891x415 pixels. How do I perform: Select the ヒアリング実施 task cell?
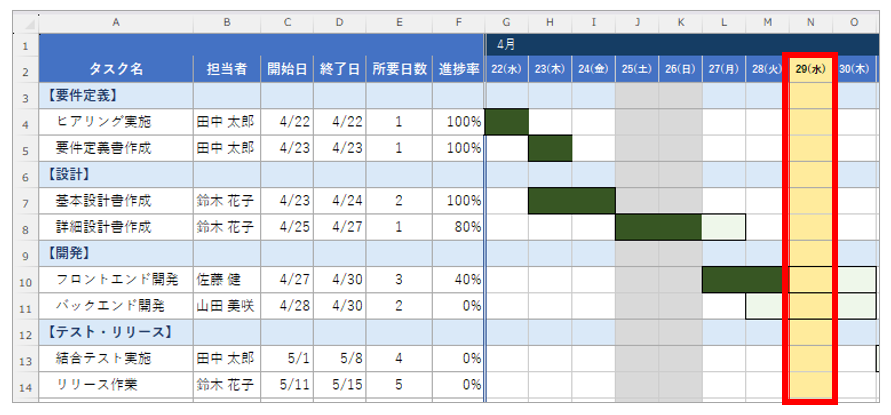pos(116,122)
